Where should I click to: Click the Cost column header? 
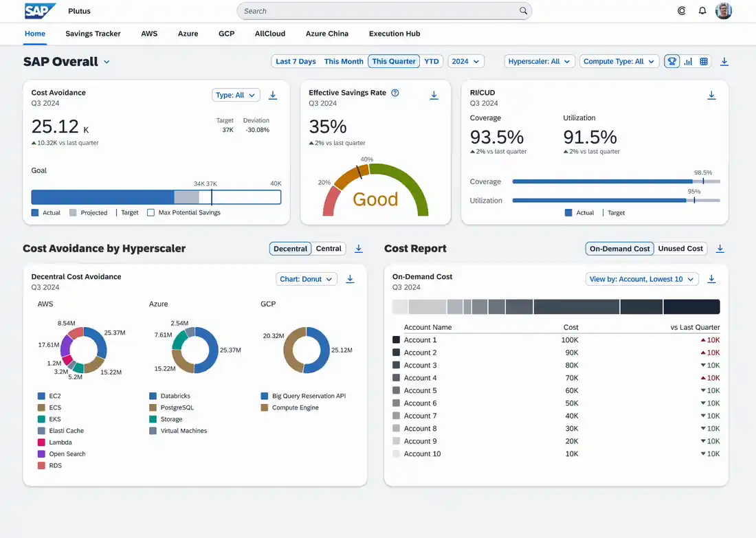coord(571,327)
